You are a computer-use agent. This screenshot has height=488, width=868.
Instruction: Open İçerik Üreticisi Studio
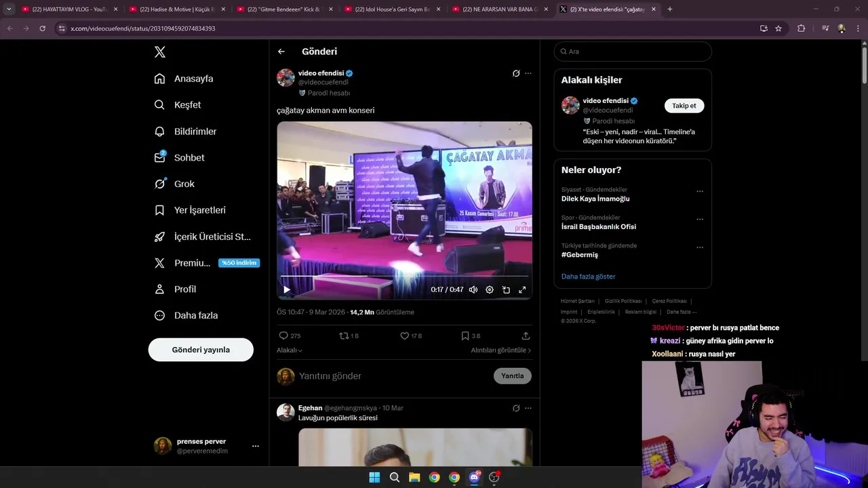pyautogui.click(x=202, y=237)
